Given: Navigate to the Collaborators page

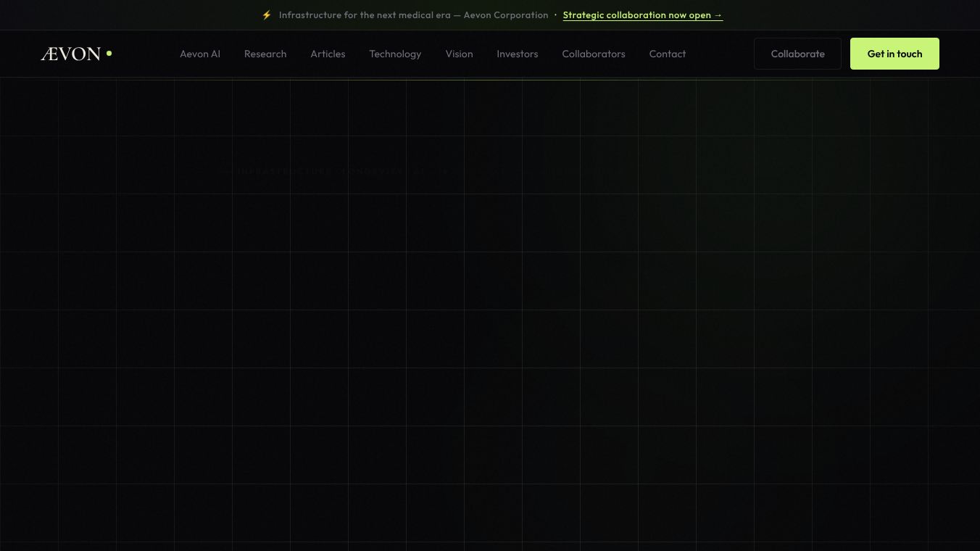Looking at the screenshot, I should [x=594, y=54].
